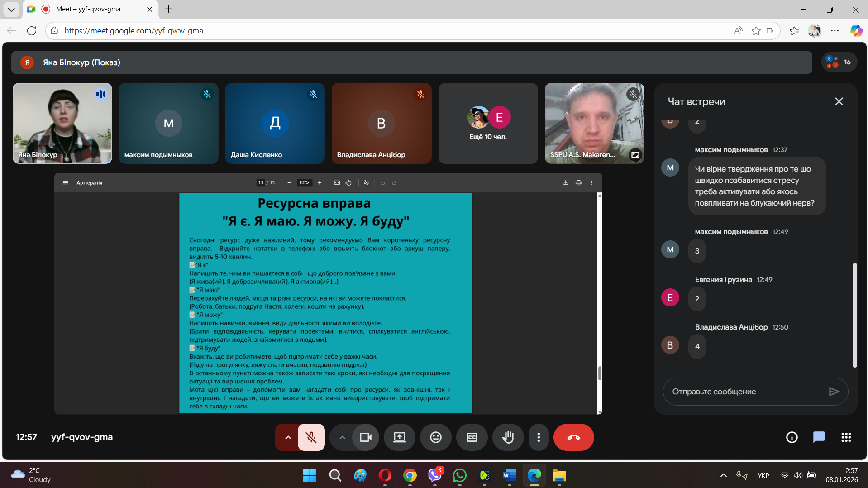Open the participants list showing 16
Image resolution: width=868 pixels, height=488 pixels.
(839, 62)
